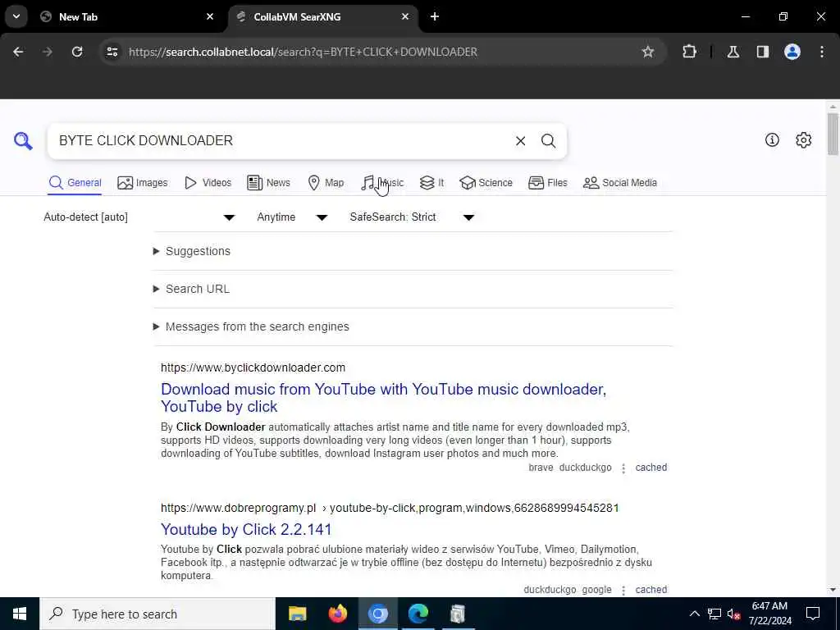Viewport: 840px width, 630px height.
Task: Toggle the browser side panel
Action: coord(763,52)
